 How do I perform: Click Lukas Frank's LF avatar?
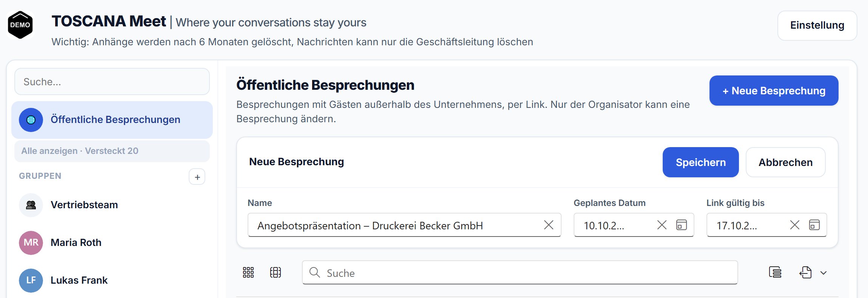(31, 280)
